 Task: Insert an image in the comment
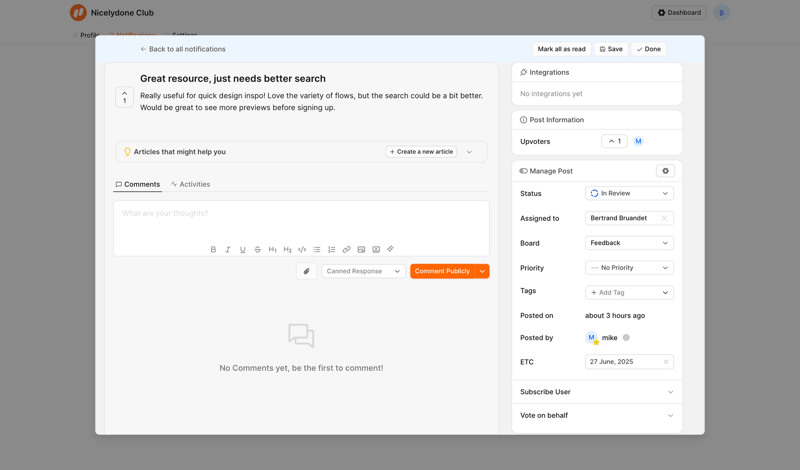point(361,250)
